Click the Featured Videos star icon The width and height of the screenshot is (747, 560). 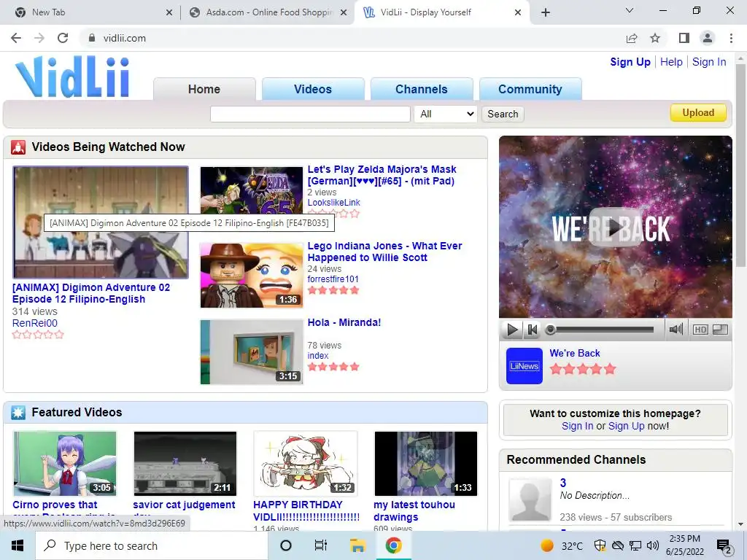coord(18,413)
